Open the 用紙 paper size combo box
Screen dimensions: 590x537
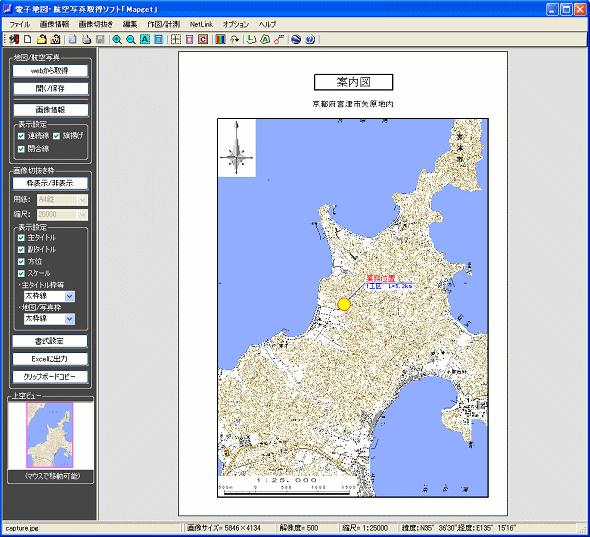(62, 200)
